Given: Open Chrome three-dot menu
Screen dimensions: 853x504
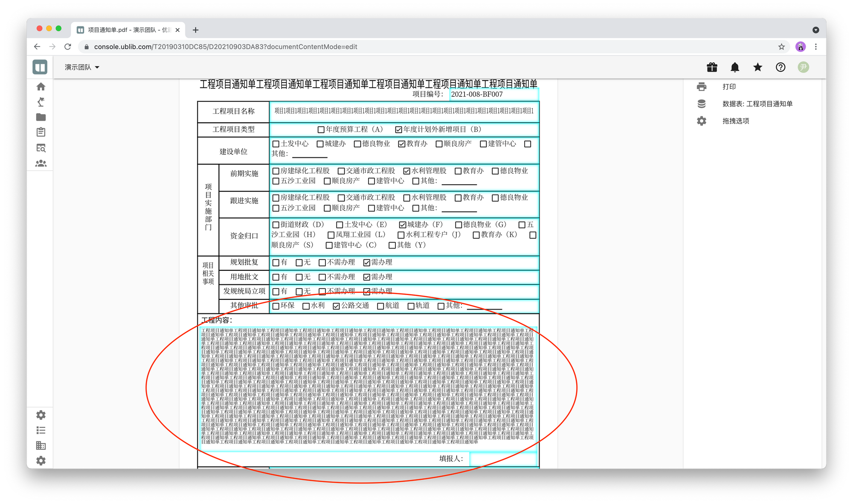Looking at the screenshot, I should pos(816,47).
